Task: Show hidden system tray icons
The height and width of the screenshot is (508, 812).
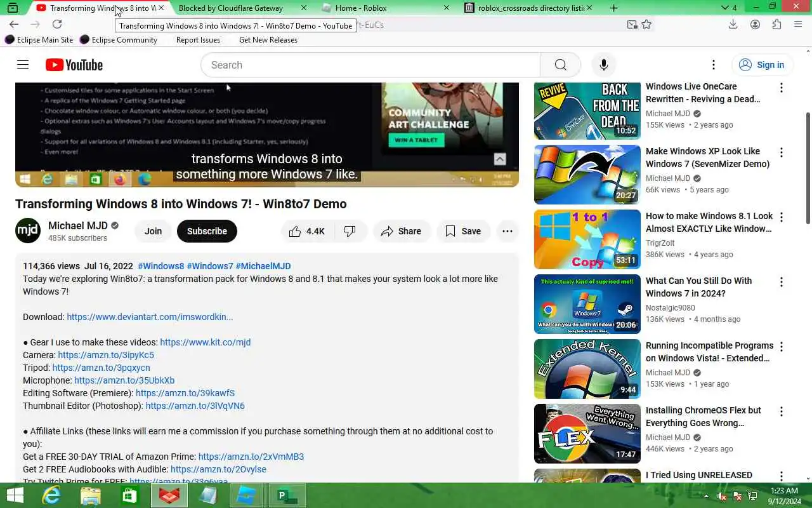Action: coord(706,496)
